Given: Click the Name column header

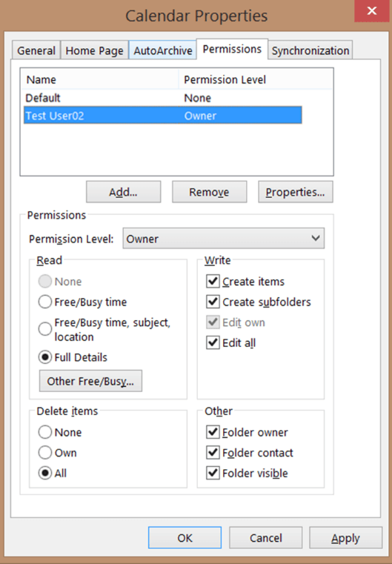Looking at the screenshot, I should tap(99, 79).
